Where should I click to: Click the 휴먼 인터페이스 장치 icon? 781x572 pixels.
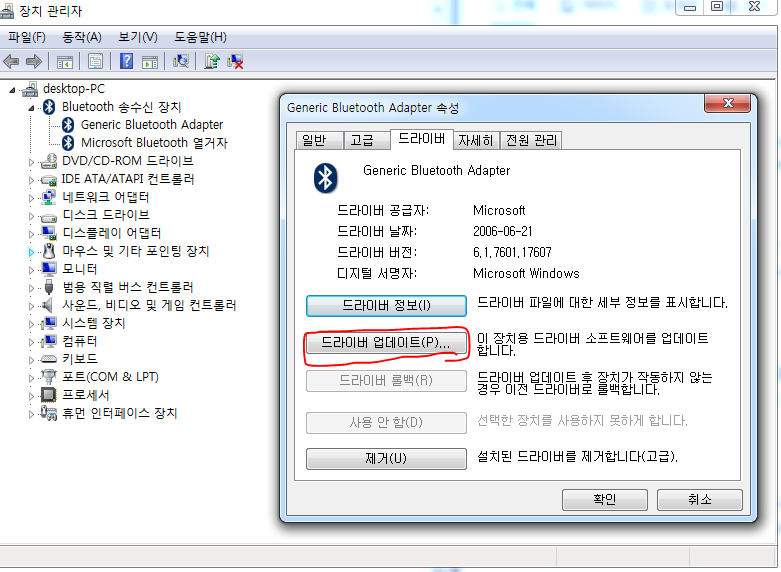(49, 413)
